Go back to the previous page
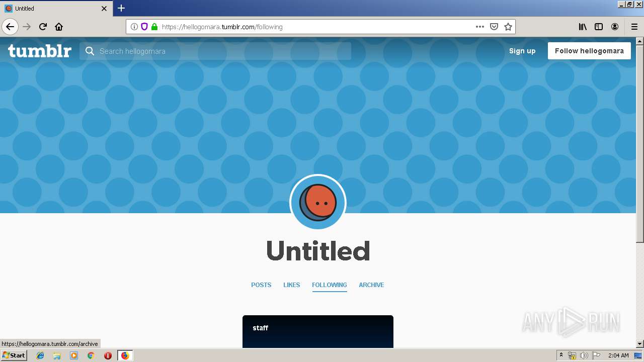The height and width of the screenshot is (362, 644). [x=10, y=27]
